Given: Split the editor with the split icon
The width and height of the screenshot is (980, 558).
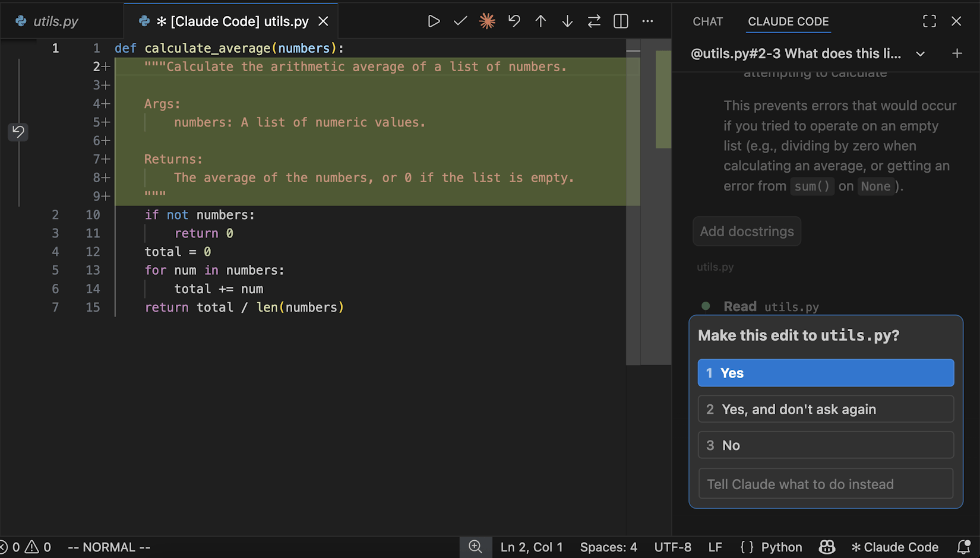Looking at the screenshot, I should click(621, 21).
